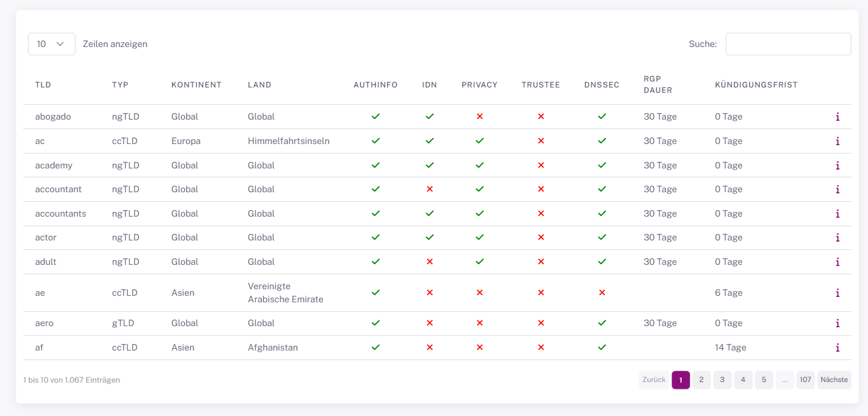Click the Suche search input field
This screenshot has width=868, height=416.
pos(788,44)
